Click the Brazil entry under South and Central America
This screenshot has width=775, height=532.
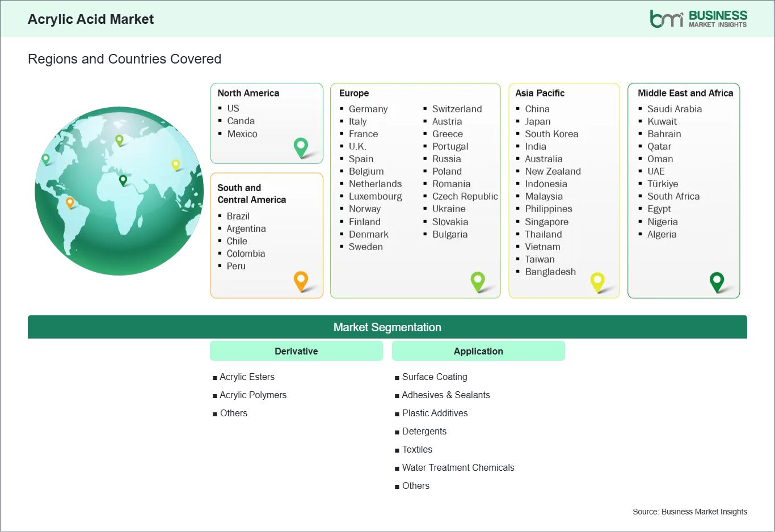click(x=238, y=216)
